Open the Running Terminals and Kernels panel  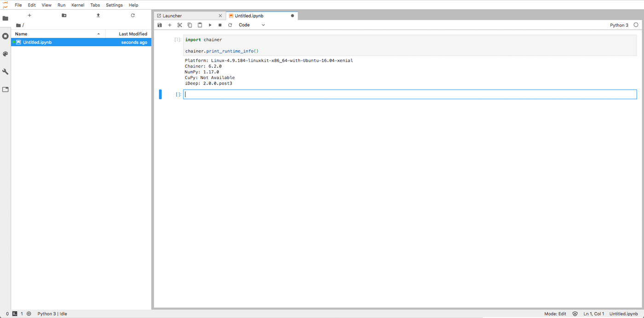click(x=6, y=36)
